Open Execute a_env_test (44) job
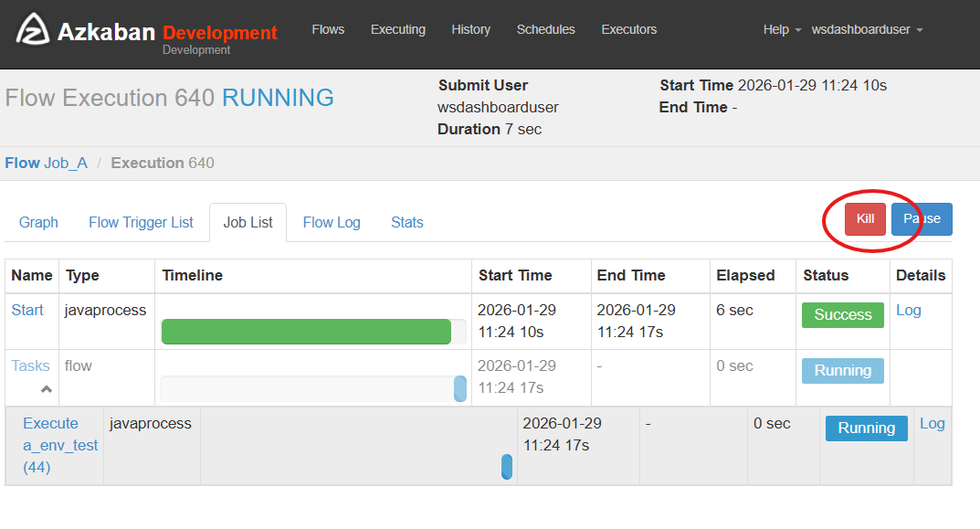 pos(60,445)
